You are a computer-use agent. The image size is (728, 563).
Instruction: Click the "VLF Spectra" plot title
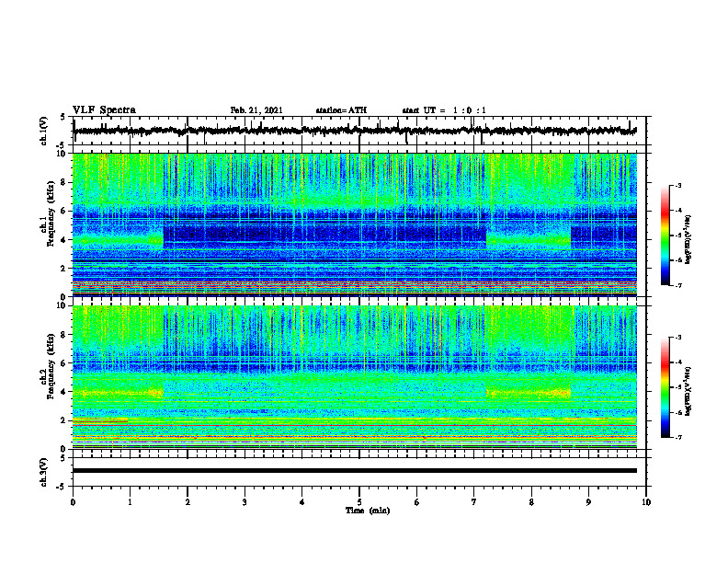[104, 110]
